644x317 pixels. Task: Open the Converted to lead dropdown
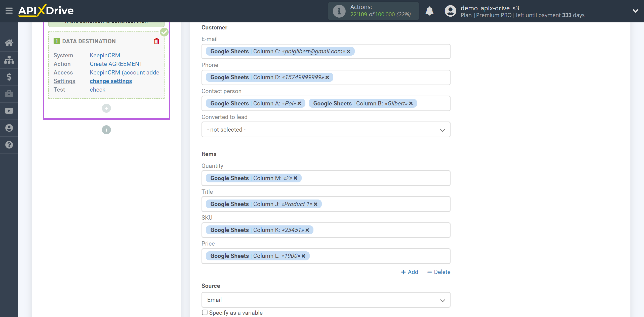pyautogui.click(x=326, y=130)
